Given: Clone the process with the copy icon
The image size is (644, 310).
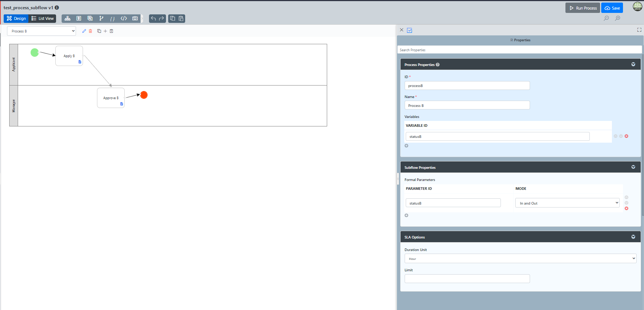Looking at the screenshot, I should pos(99,31).
